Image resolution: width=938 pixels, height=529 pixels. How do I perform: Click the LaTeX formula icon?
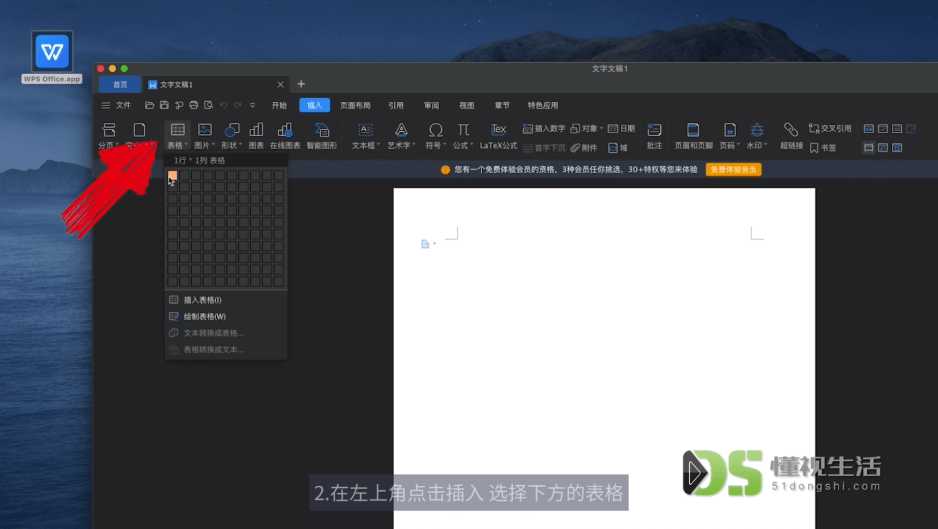pos(498,135)
